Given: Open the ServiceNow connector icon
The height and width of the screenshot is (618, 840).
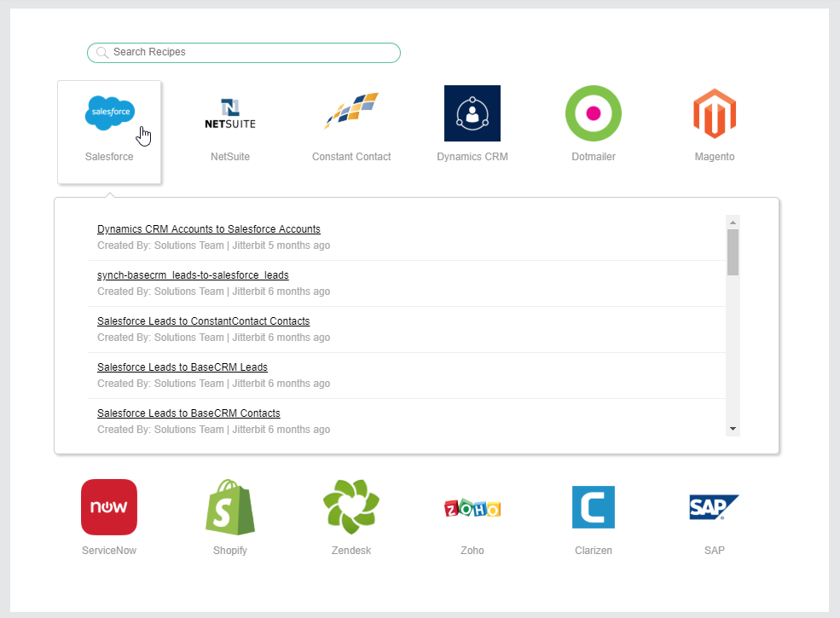Looking at the screenshot, I should click(109, 507).
